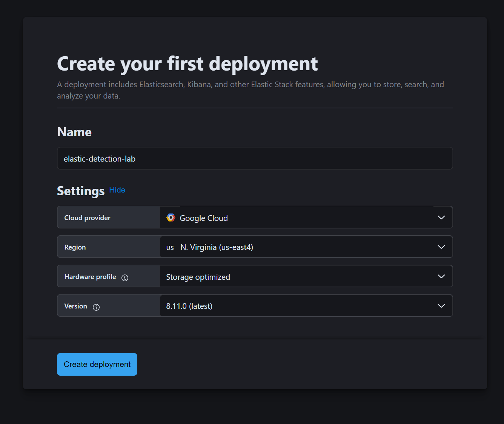The height and width of the screenshot is (424, 504).
Task: Click the Create deployment button
Action: tap(97, 364)
